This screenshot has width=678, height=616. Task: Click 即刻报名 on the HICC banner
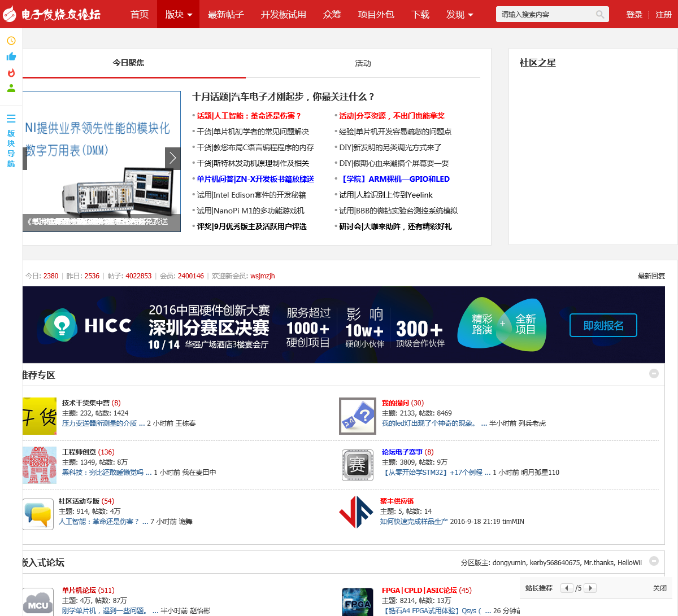coord(603,325)
